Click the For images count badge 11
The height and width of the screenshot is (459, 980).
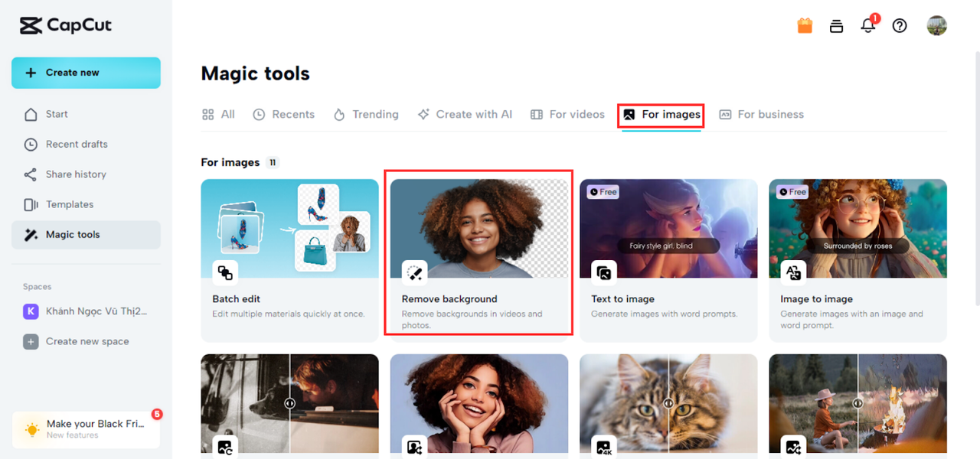pyautogui.click(x=273, y=163)
